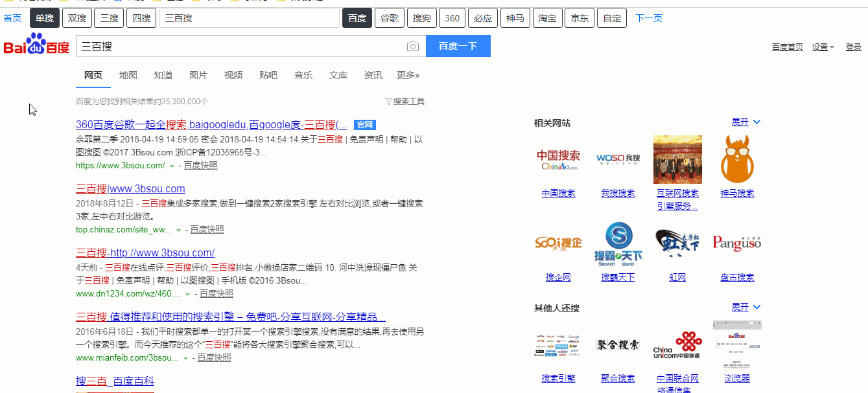Click the 虹网 logo image
Screen dimensions: 868x393
pos(677,243)
